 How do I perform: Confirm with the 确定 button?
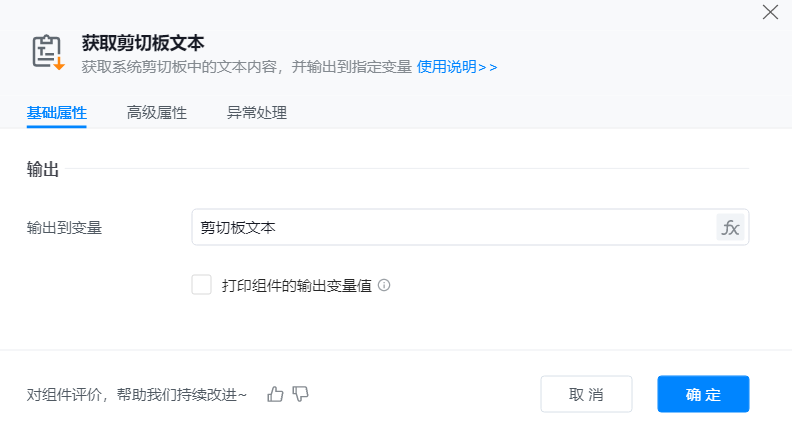coord(703,394)
